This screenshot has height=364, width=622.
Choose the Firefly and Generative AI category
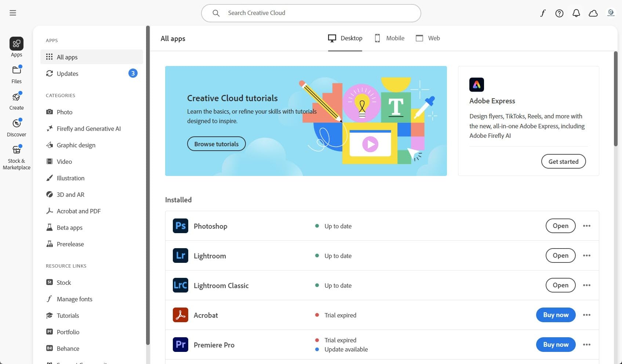pos(88,129)
